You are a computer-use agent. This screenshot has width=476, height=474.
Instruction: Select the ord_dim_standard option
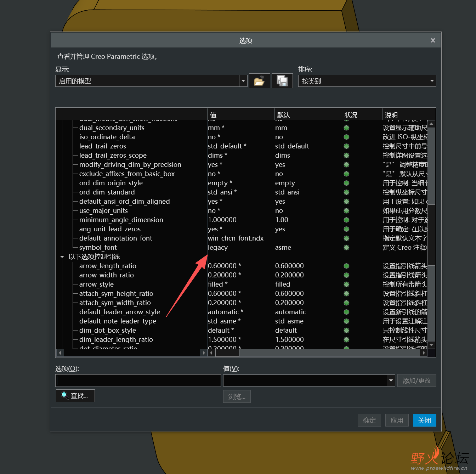tap(107, 192)
